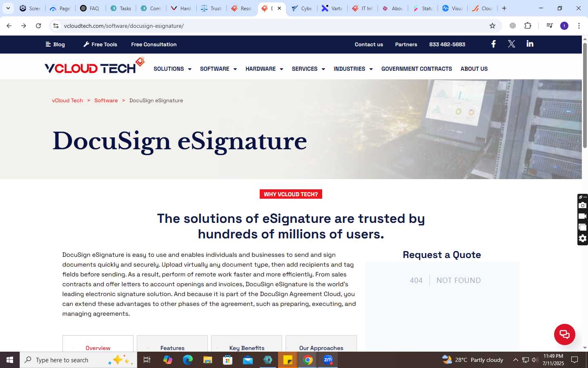Open the Chrome extensions puzzle icon
This screenshot has width=588, height=368.
(528, 26)
